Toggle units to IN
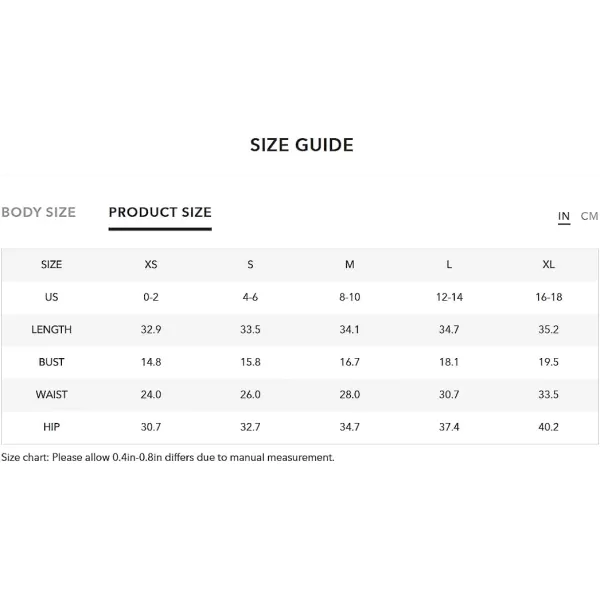 564,216
